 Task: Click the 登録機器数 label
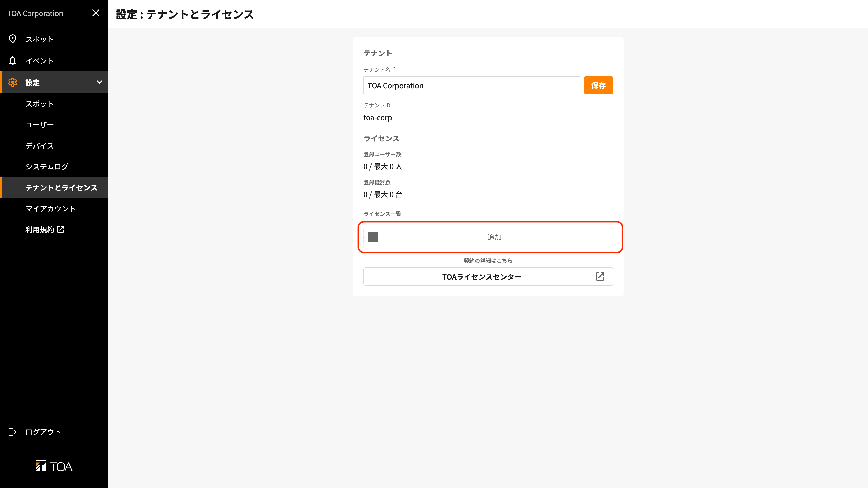pos(377,182)
